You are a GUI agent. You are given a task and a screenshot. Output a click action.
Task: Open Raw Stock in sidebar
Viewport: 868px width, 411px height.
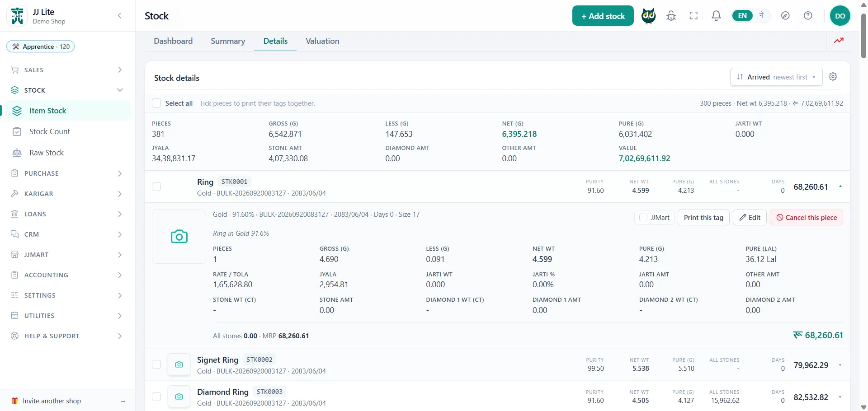click(x=67, y=153)
